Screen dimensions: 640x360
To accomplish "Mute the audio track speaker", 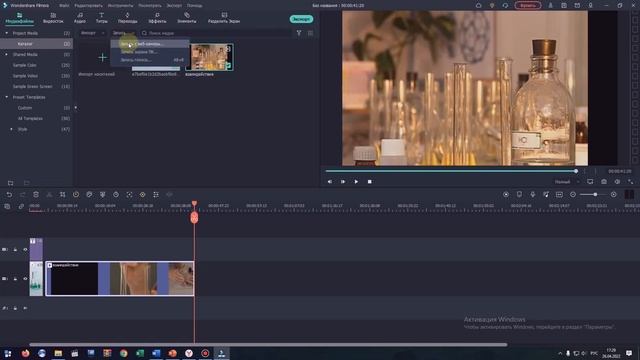I will [x=25, y=308].
